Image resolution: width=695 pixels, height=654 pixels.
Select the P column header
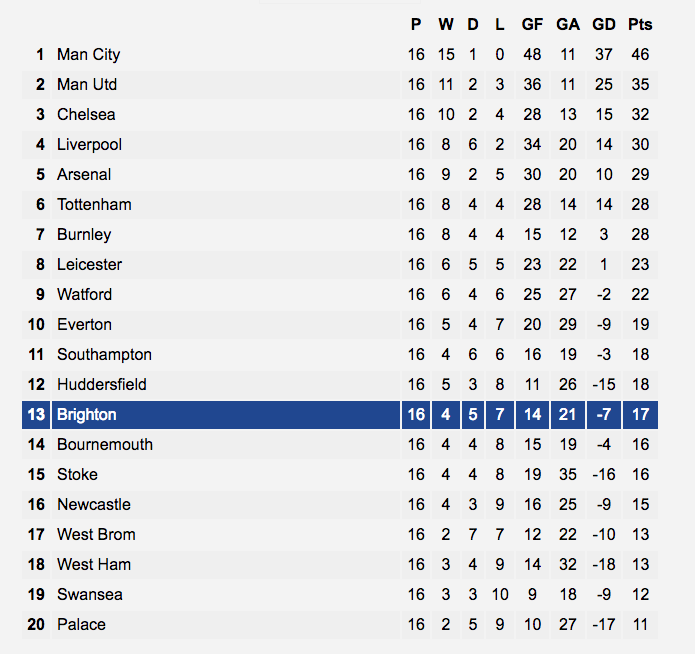point(416,24)
